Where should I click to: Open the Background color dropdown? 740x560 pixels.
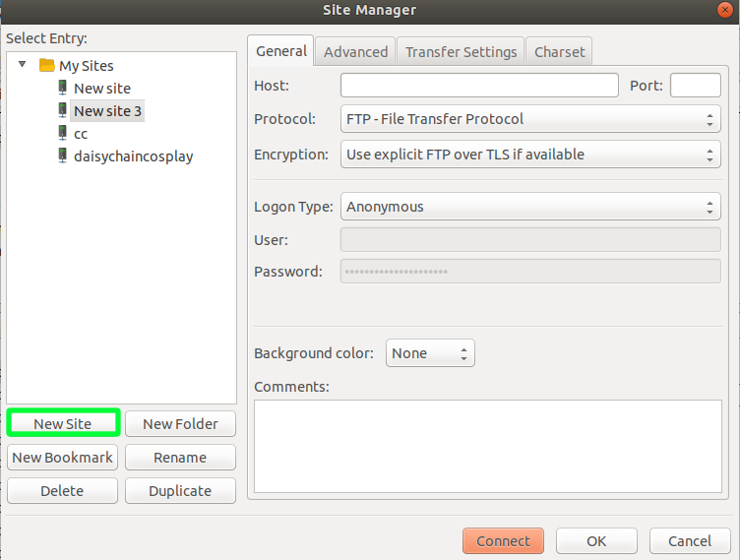[x=430, y=353]
